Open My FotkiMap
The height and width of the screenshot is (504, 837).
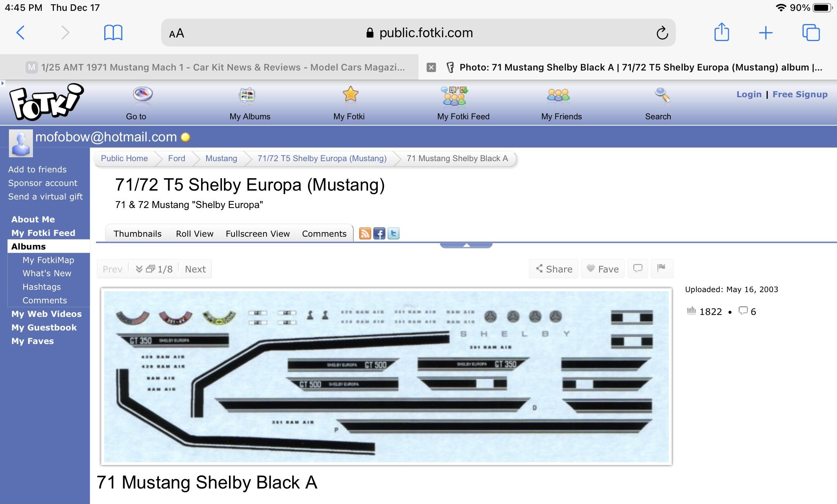click(x=48, y=260)
